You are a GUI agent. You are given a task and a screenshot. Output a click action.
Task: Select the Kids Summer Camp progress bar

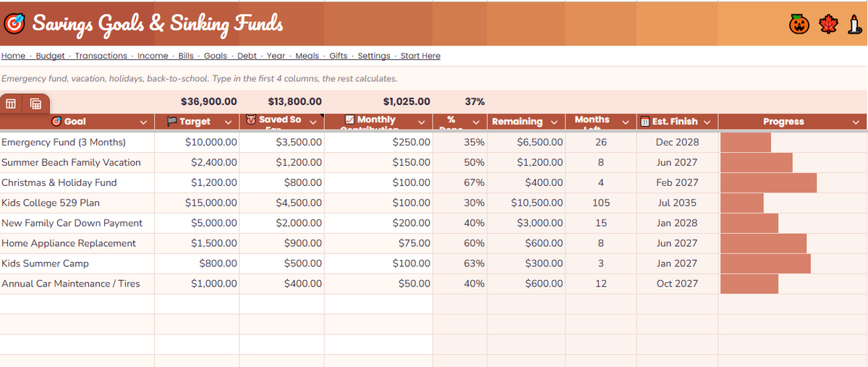pos(765,263)
